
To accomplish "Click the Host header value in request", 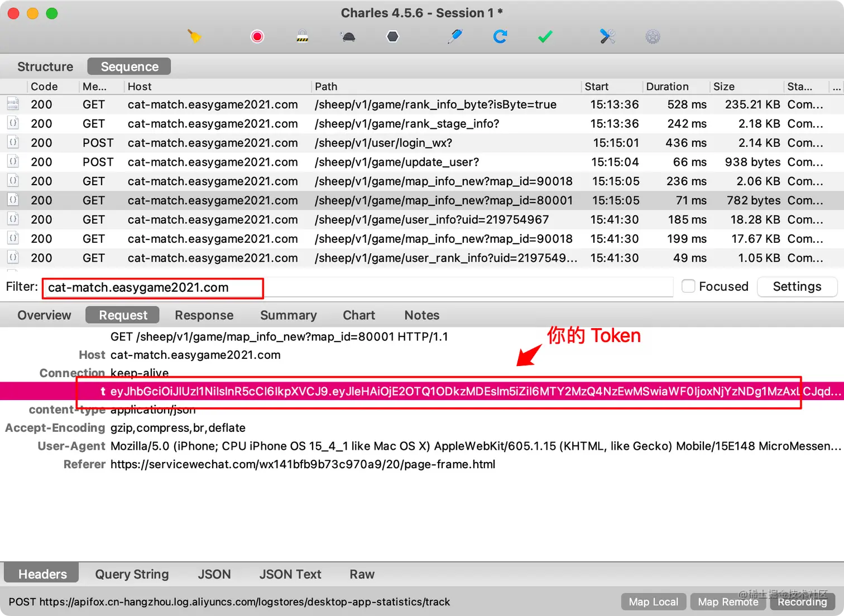I will (x=195, y=355).
